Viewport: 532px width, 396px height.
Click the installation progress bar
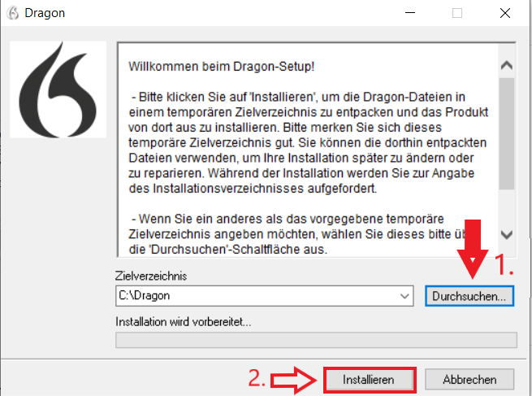[316, 341]
